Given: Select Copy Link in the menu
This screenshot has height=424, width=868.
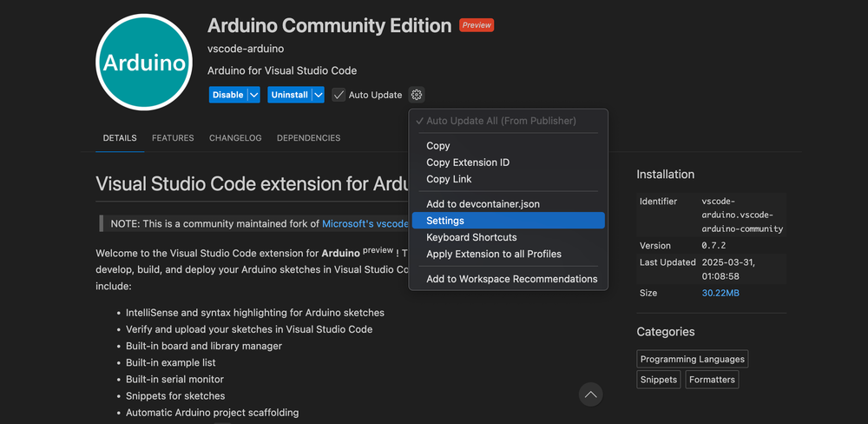Looking at the screenshot, I should click(x=449, y=179).
